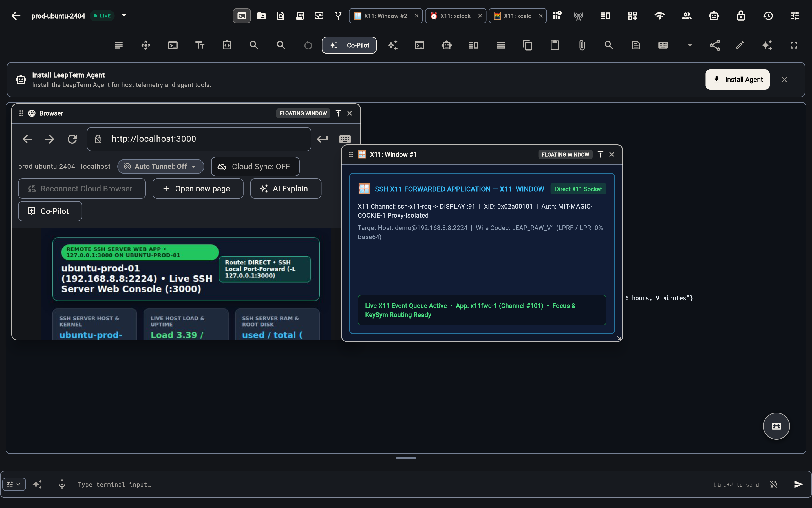The image size is (812, 508).
Task: Toggle the browser on-screen keyboard icon
Action: 345,139
